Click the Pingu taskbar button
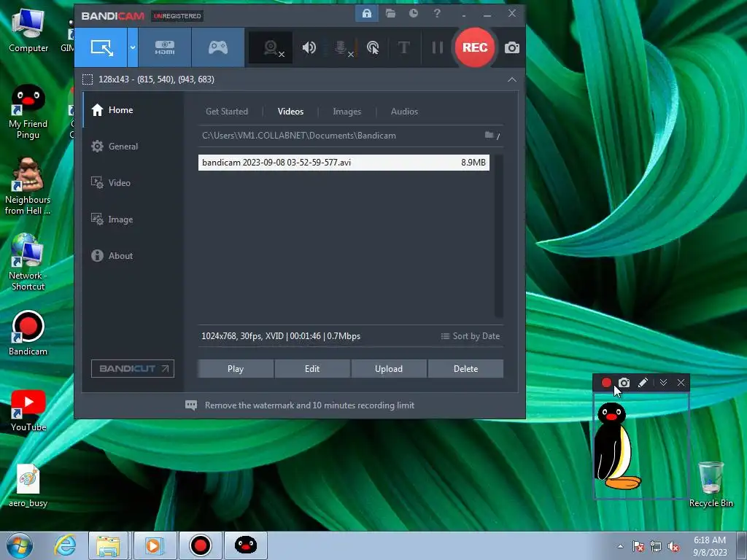This screenshot has height=560, width=747. point(246,545)
